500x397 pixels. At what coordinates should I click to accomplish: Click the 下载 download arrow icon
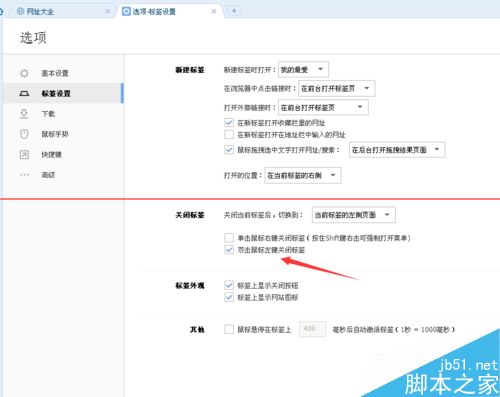[x=24, y=114]
